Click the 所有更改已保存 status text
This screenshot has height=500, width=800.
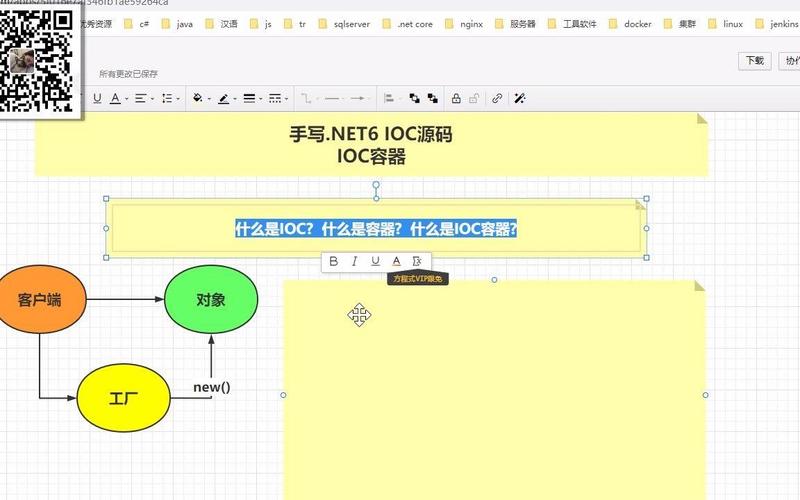tap(129, 74)
